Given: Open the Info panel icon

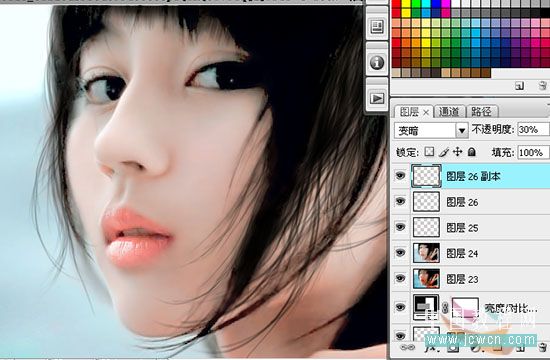Looking at the screenshot, I should (377, 62).
